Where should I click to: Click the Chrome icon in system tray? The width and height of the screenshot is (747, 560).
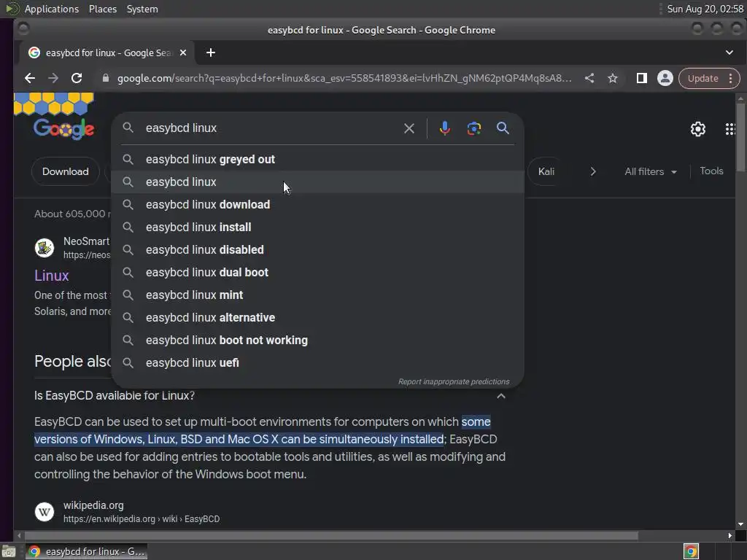tap(691, 551)
